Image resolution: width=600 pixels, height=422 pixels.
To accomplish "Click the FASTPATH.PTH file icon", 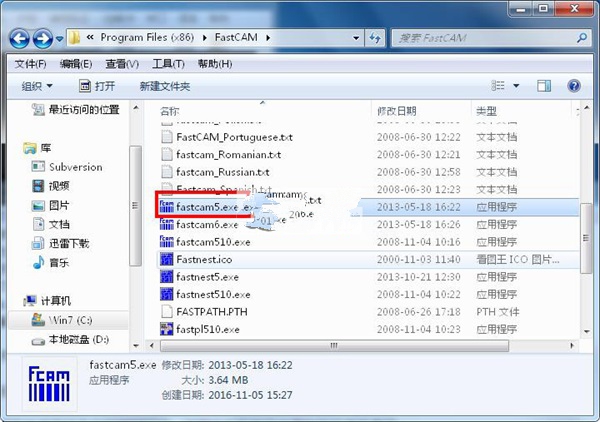I will click(x=166, y=312).
